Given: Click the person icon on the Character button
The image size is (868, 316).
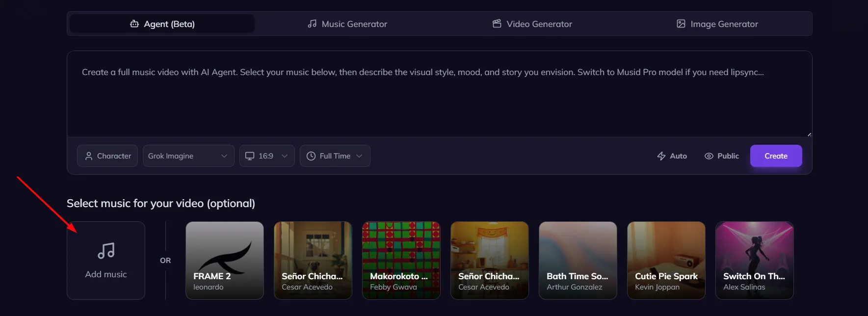Looking at the screenshot, I should 89,156.
